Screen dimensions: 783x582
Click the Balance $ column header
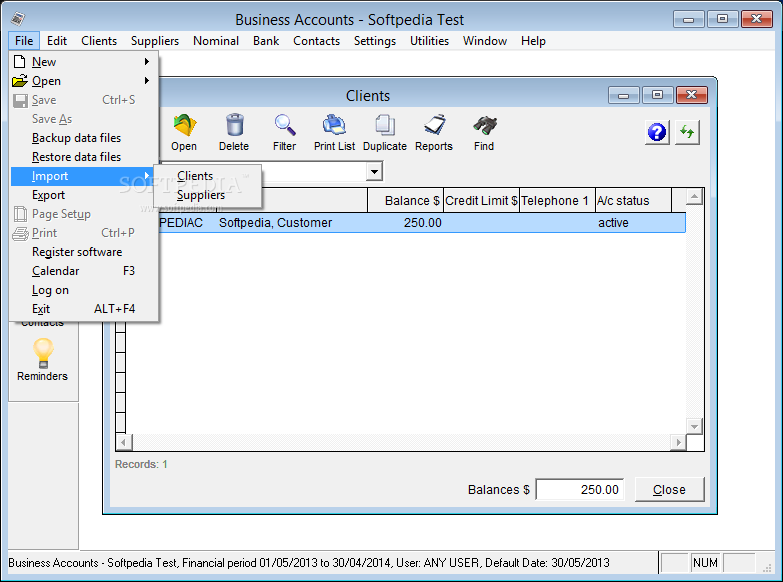pos(405,200)
